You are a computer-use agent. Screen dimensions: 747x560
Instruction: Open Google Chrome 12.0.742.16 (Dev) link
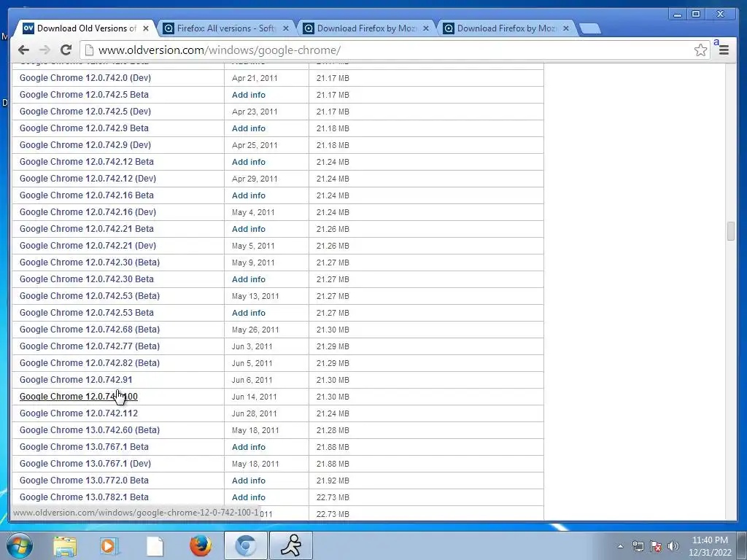[x=88, y=212]
